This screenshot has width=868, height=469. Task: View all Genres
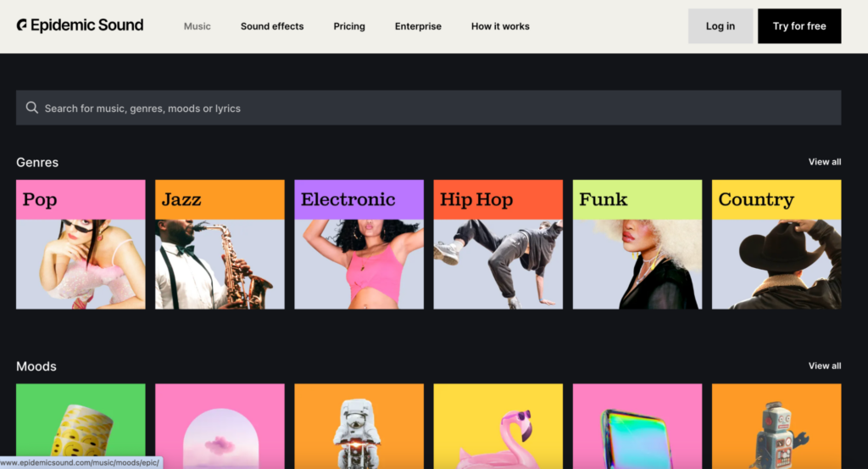tap(824, 162)
